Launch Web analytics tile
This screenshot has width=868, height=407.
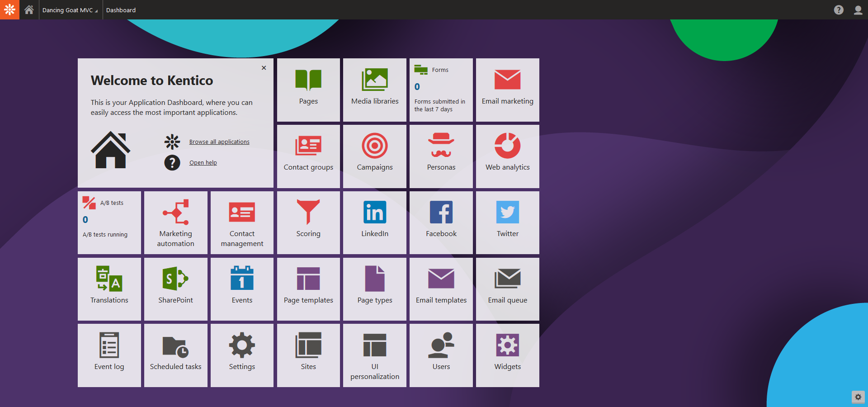pos(508,156)
